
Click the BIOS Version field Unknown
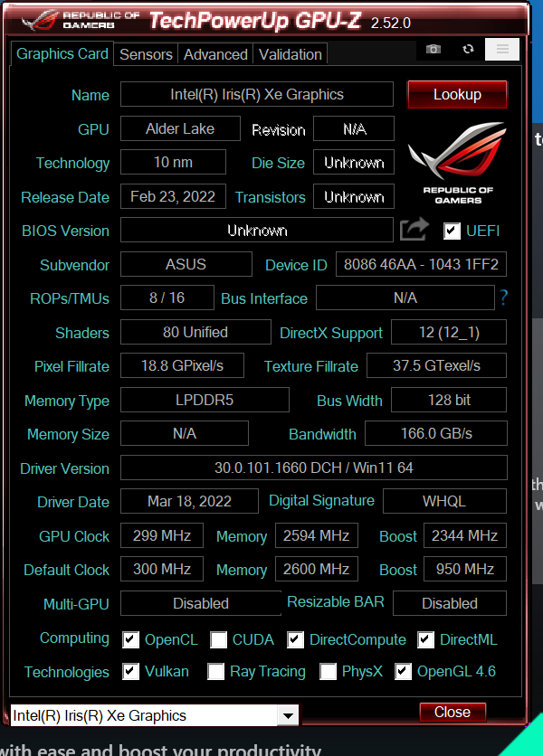pos(257,230)
